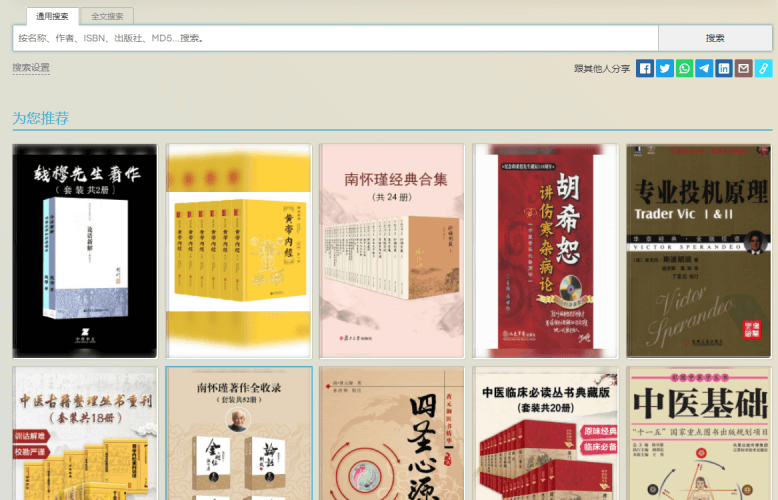
Task: Share via Twitter icon
Action: 664,68
